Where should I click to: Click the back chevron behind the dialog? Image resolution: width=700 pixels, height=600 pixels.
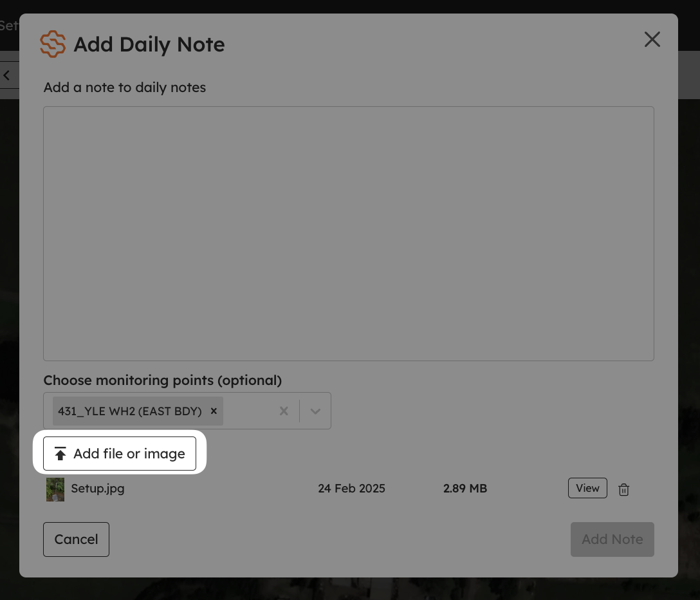6,75
